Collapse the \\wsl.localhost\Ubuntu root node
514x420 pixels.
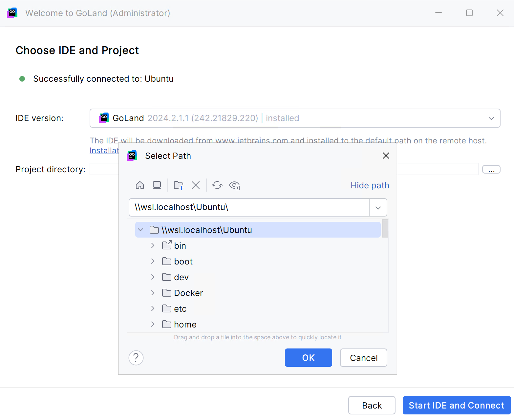[x=141, y=230]
